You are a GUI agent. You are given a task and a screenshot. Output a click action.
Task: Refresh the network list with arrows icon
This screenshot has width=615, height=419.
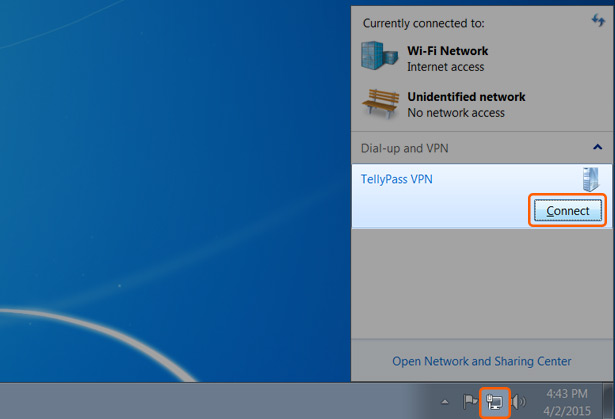pos(599,20)
